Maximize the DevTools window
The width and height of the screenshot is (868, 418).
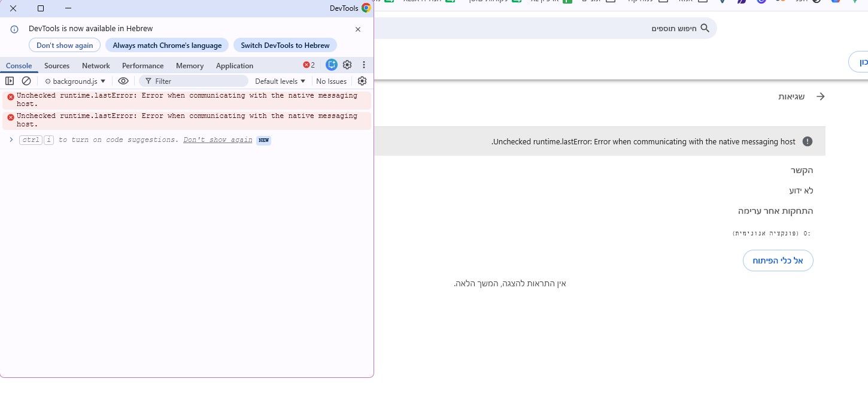(41, 8)
